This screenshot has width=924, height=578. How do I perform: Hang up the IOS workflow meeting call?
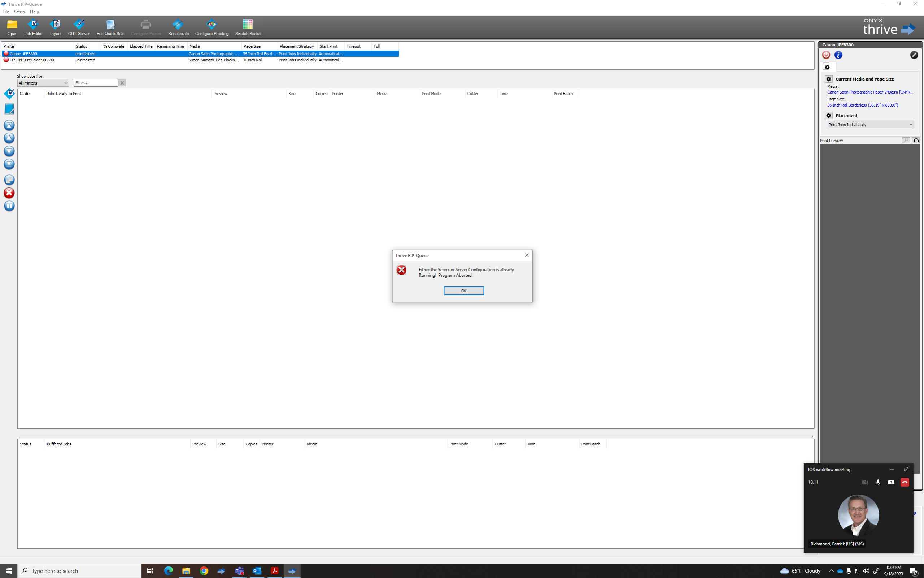905,482
